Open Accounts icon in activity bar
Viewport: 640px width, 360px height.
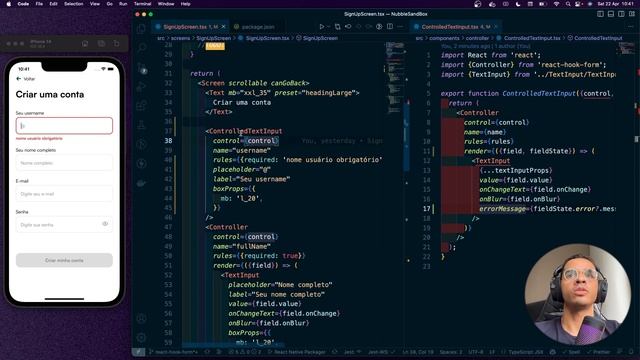click(x=141, y=318)
